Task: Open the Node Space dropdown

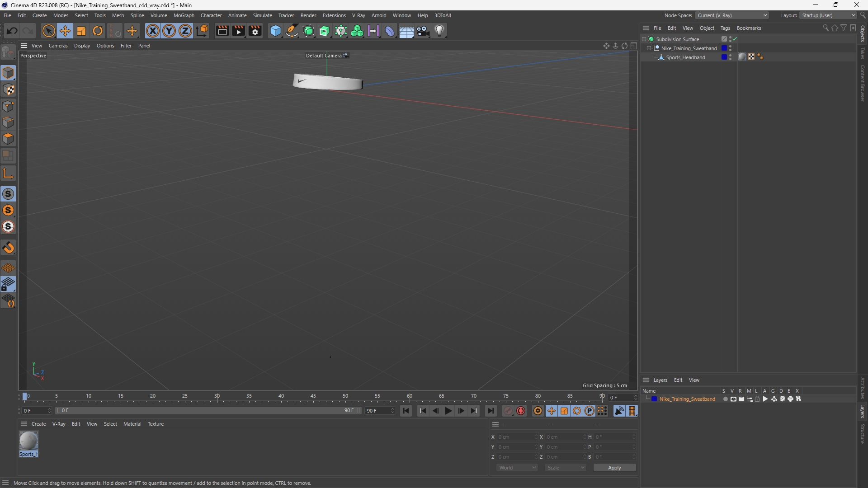Action: tap(732, 15)
